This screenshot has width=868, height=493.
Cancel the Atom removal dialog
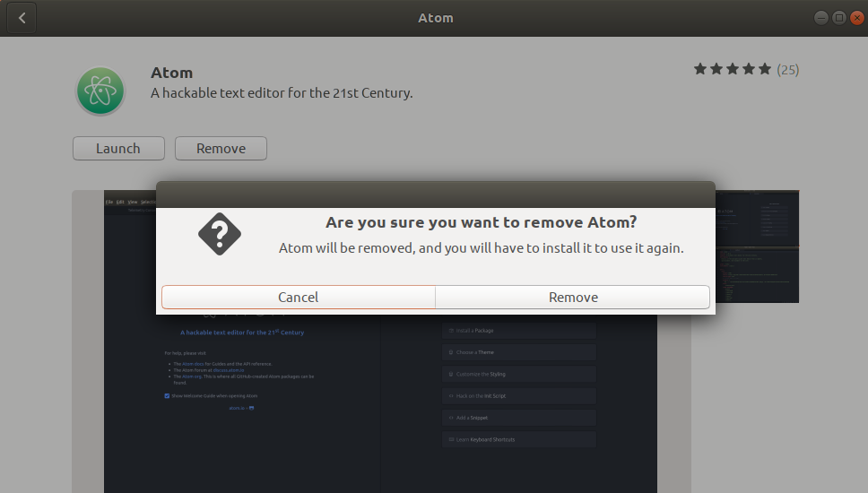pos(298,297)
